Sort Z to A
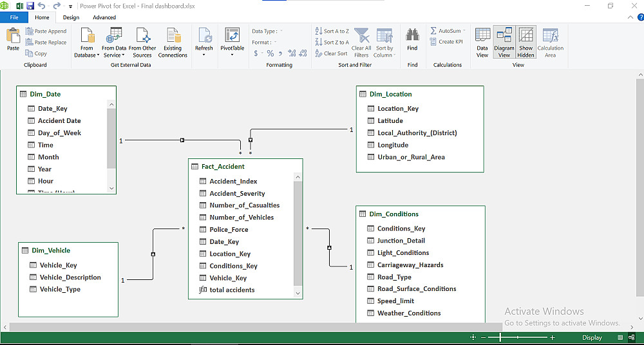This screenshot has height=345, width=644. click(332, 42)
